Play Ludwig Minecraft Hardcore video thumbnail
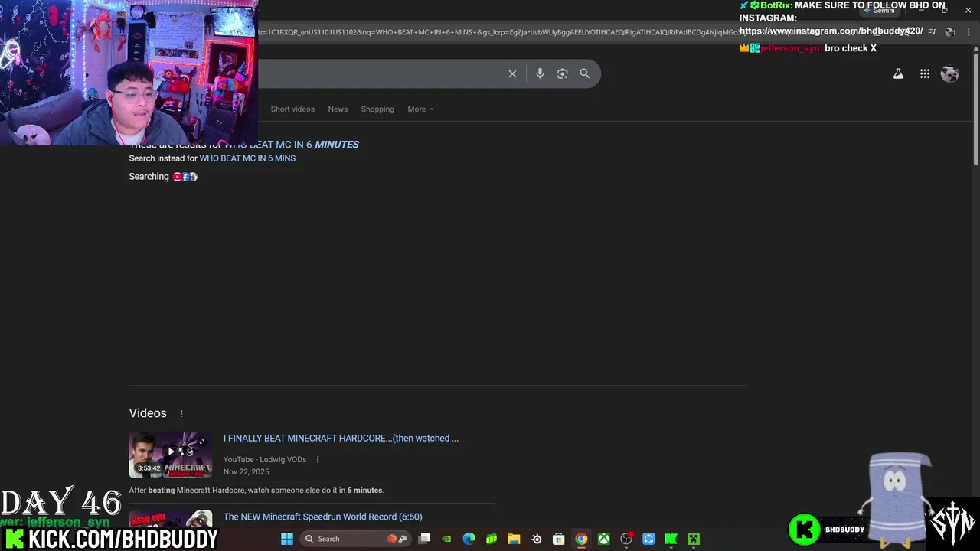 171,455
